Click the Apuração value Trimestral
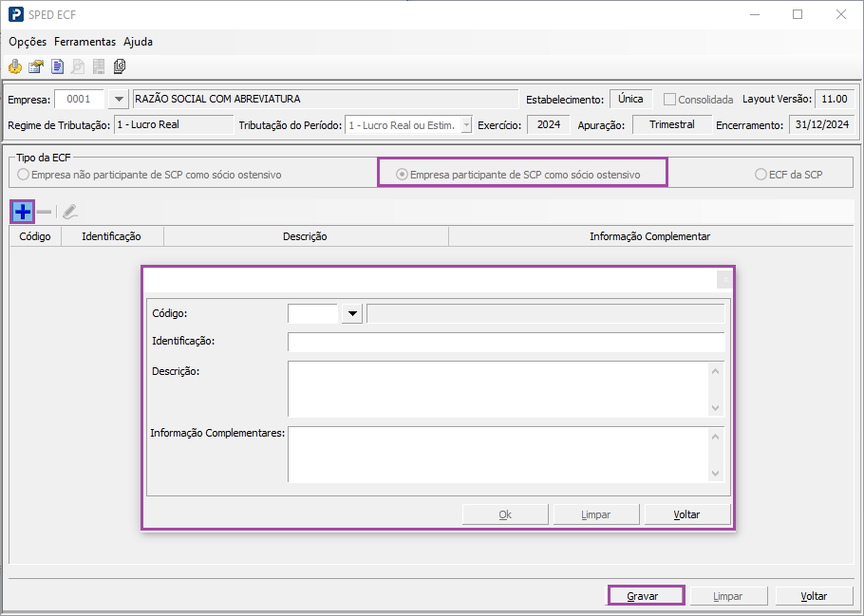Screen dimensions: 864x616 coord(671,125)
